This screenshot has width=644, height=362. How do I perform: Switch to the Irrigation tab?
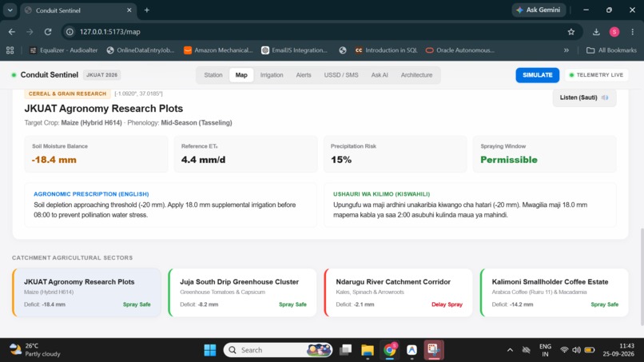[x=272, y=75]
